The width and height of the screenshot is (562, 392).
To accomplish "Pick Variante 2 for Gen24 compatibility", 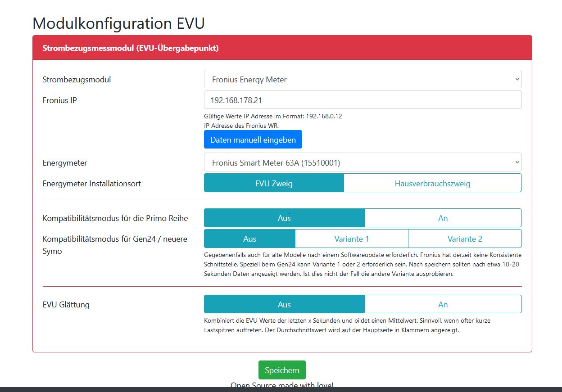I will (x=465, y=239).
